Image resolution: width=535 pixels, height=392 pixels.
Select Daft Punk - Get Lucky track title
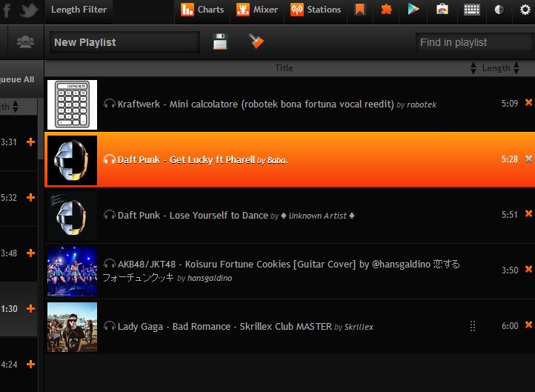[186, 159]
